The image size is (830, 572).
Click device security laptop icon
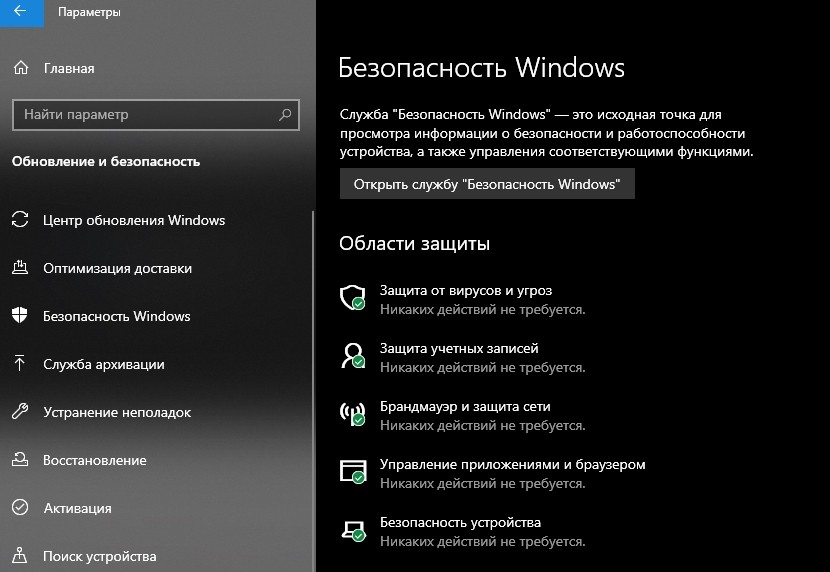pos(353,530)
